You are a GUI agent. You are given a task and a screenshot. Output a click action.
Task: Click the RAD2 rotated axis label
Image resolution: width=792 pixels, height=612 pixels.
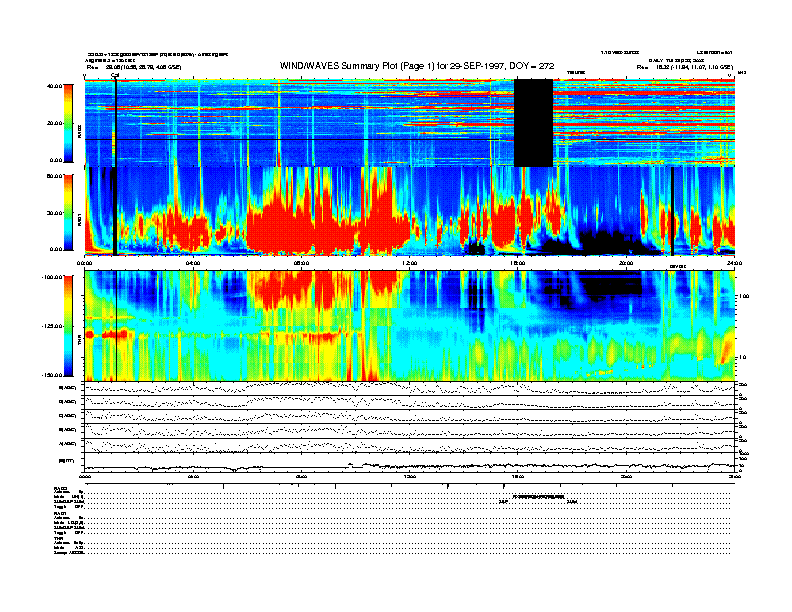(79, 132)
